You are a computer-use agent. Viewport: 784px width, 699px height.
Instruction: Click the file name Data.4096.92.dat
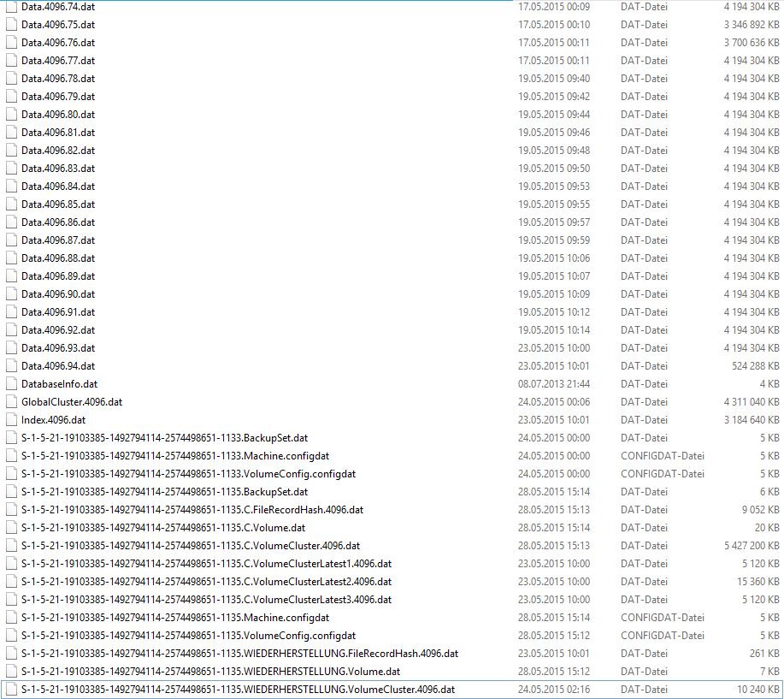pyautogui.click(x=58, y=330)
